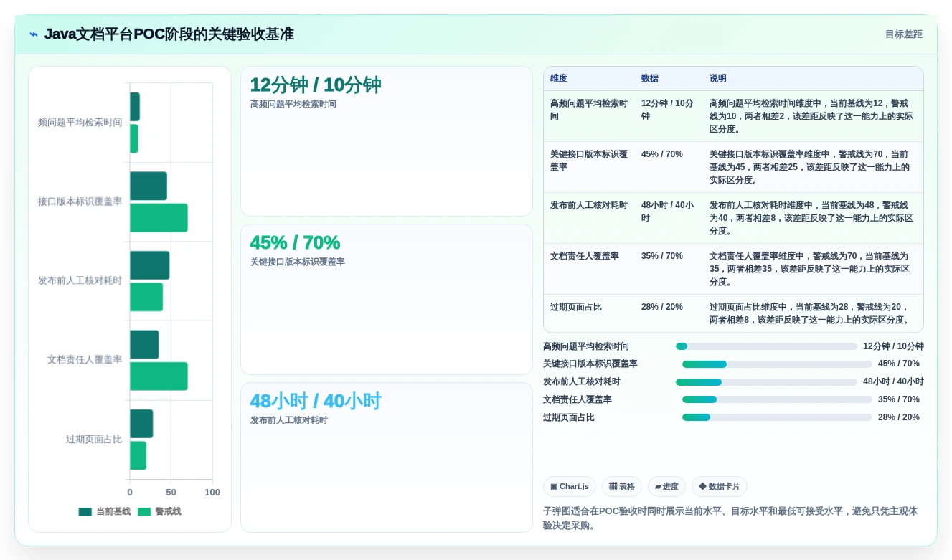The image size is (952, 560).
Task: Click the dashboard title Java文档平台POC阶段的关键验收基准
Action: [x=169, y=34]
